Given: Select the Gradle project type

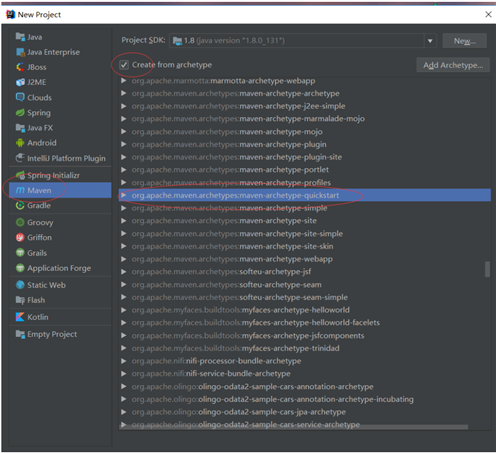Looking at the screenshot, I should (60, 205).
